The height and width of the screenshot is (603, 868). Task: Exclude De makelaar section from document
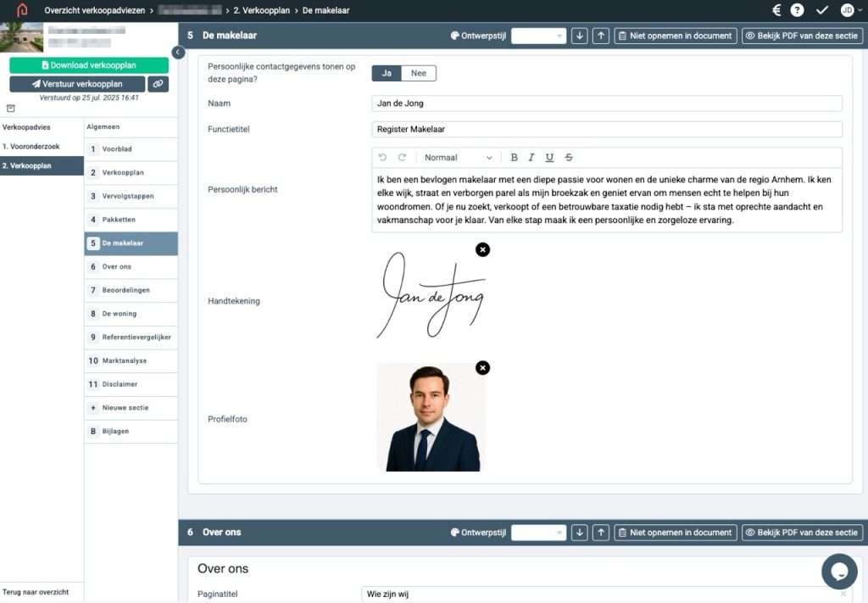click(x=676, y=36)
